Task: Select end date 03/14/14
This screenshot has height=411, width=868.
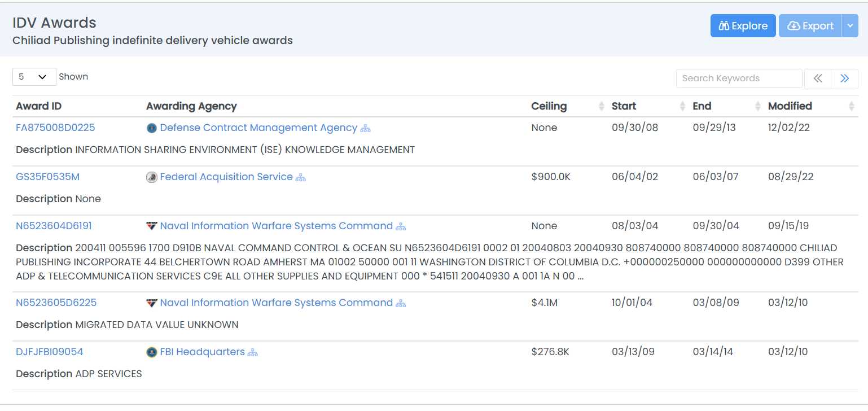Action: tap(713, 352)
